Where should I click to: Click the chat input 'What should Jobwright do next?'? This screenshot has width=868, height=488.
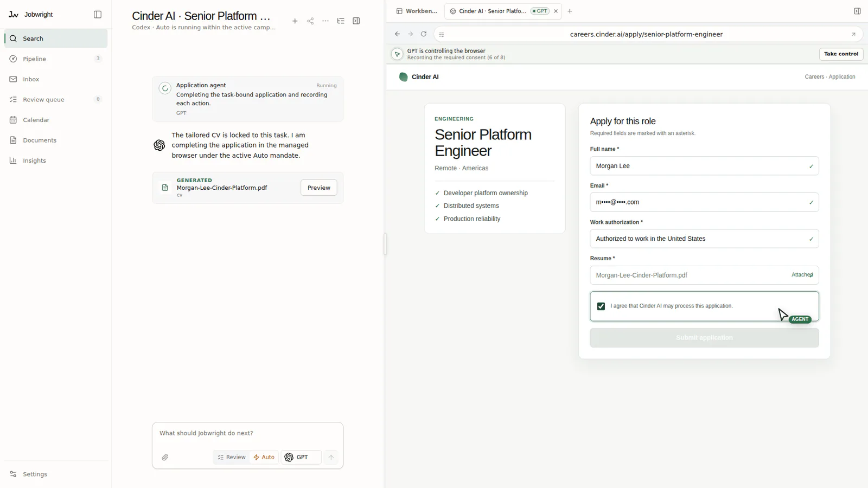coord(247,433)
